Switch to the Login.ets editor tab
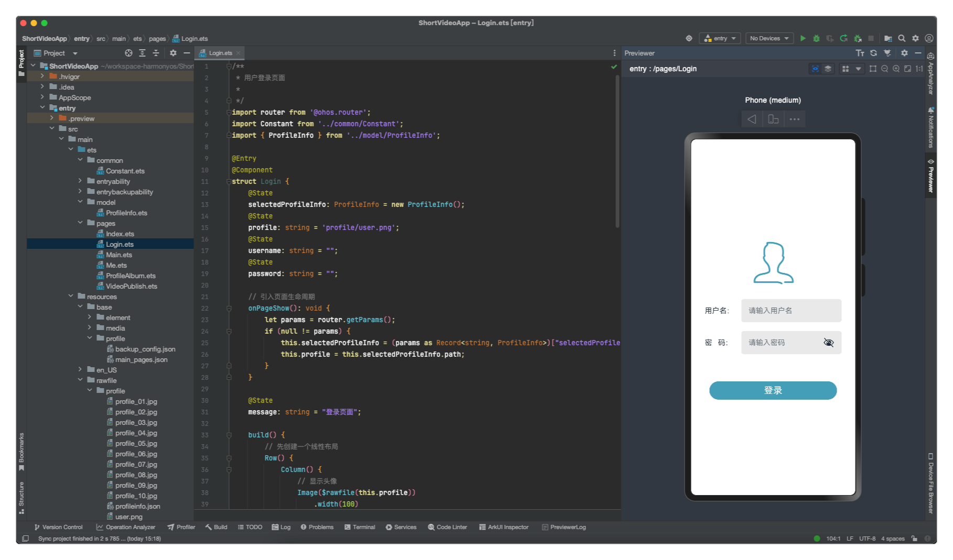 coord(220,53)
